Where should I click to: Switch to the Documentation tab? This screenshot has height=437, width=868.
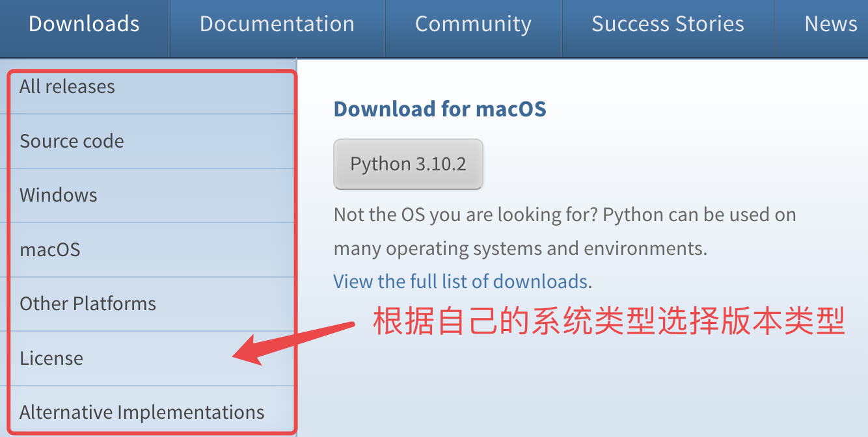tap(277, 24)
